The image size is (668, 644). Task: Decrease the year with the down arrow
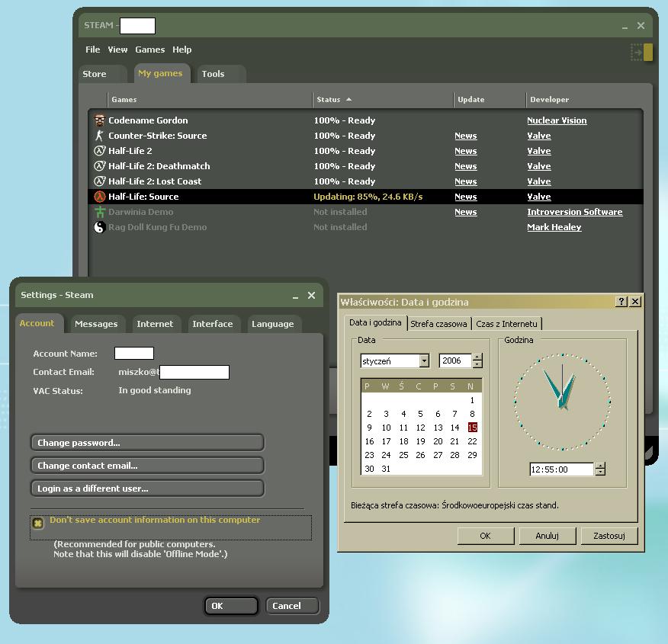pos(477,364)
